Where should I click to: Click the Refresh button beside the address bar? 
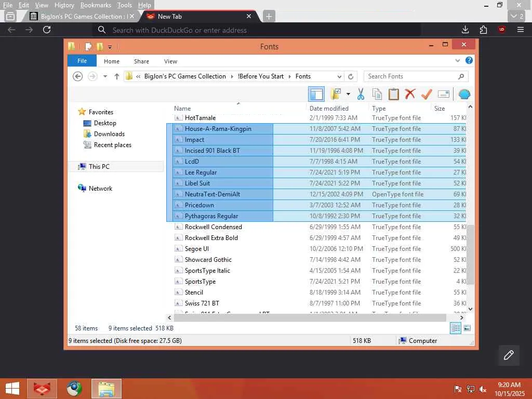click(351, 76)
